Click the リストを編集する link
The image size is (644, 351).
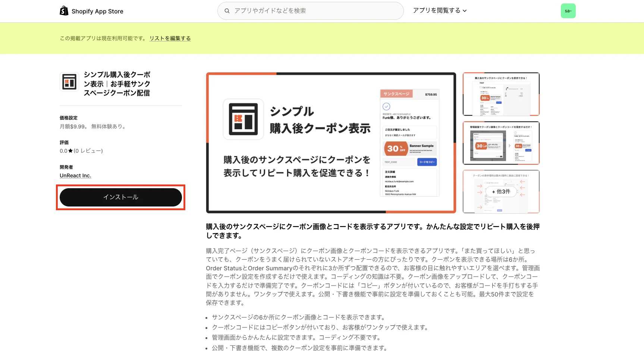click(x=170, y=38)
